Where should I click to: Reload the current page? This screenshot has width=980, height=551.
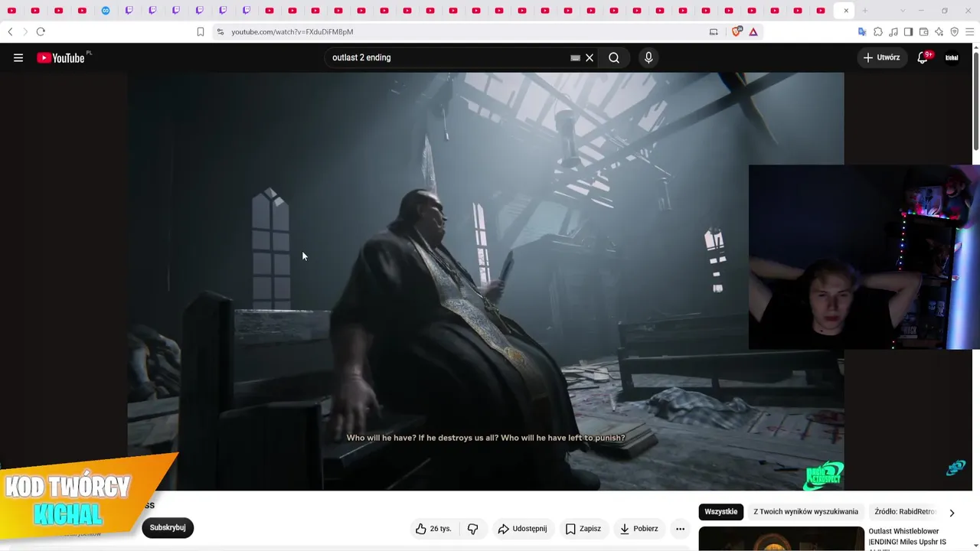click(41, 31)
